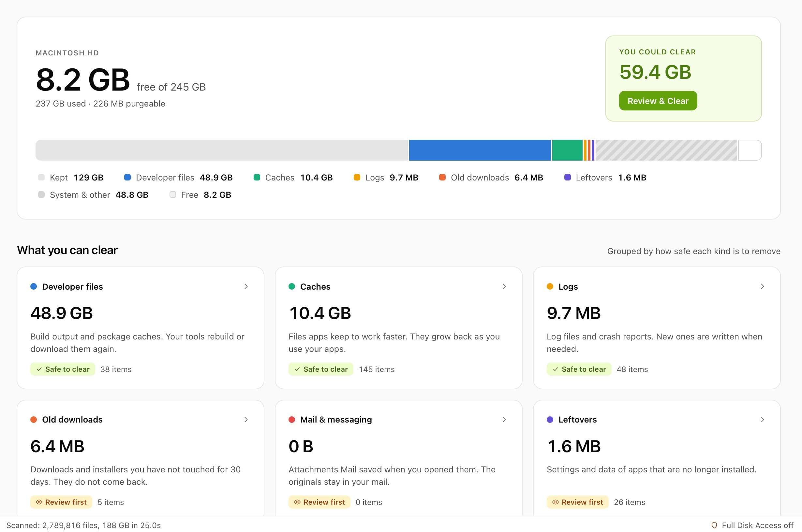
Task: Click the shield icon beside Full Disk Access off
Action: (714, 525)
